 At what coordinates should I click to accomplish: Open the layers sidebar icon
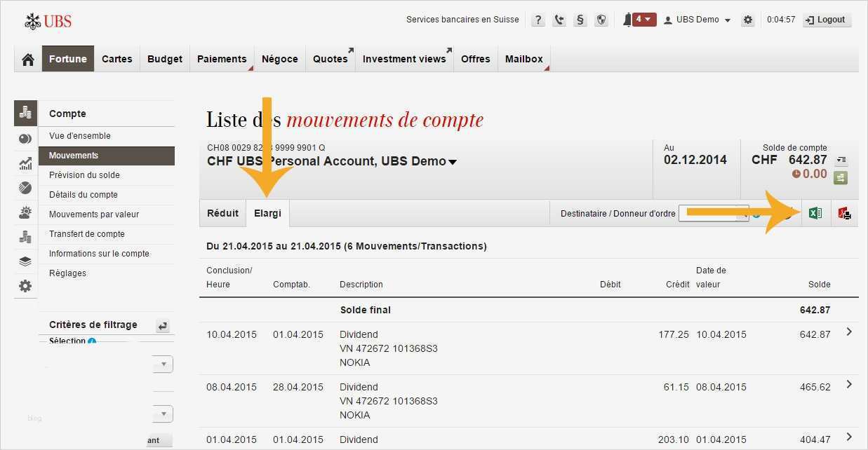25,261
